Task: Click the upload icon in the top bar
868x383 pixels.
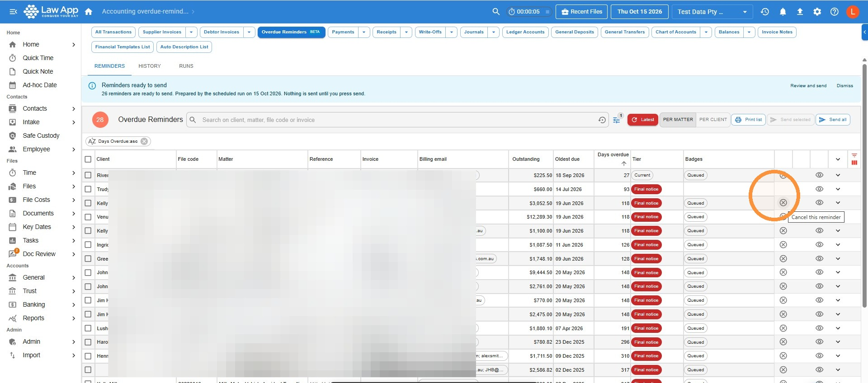Action: coord(800,12)
